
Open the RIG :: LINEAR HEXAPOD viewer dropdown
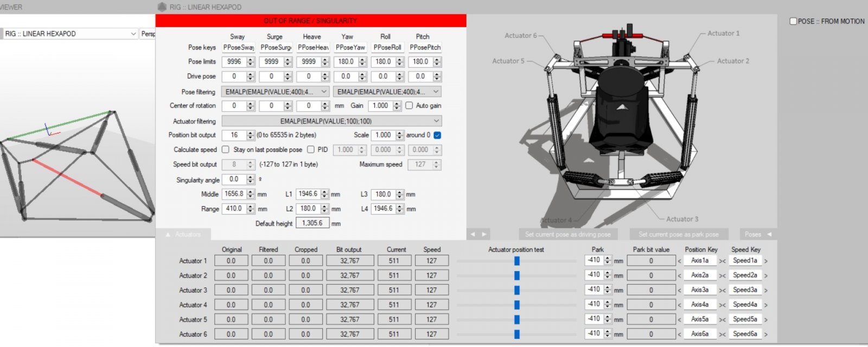69,34
